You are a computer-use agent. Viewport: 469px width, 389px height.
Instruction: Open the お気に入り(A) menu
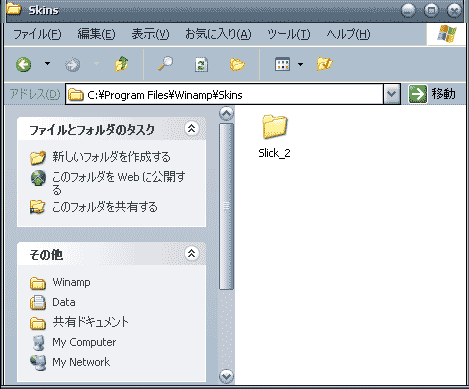pyautogui.click(x=218, y=34)
